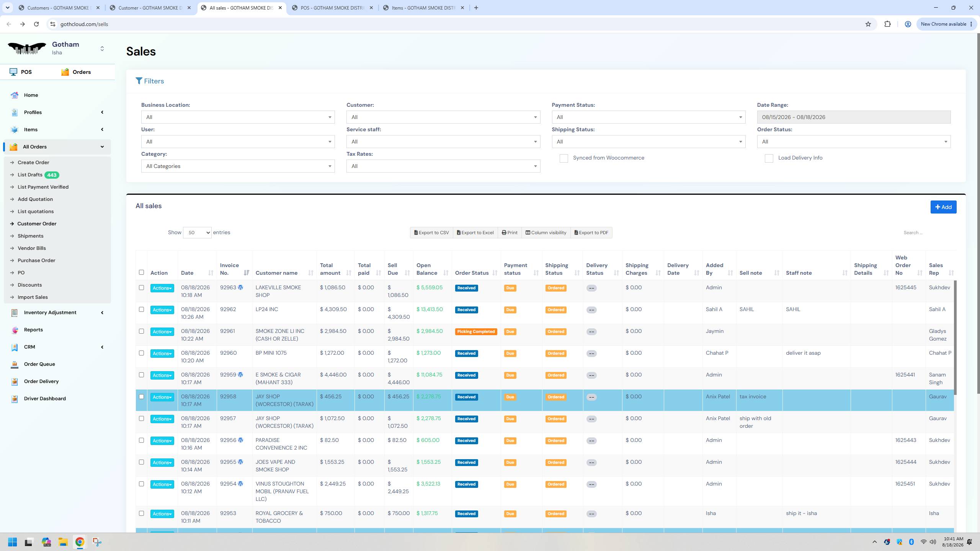980x551 pixels.
Task: Open List Drafts in the sidebar menu
Action: point(30,175)
